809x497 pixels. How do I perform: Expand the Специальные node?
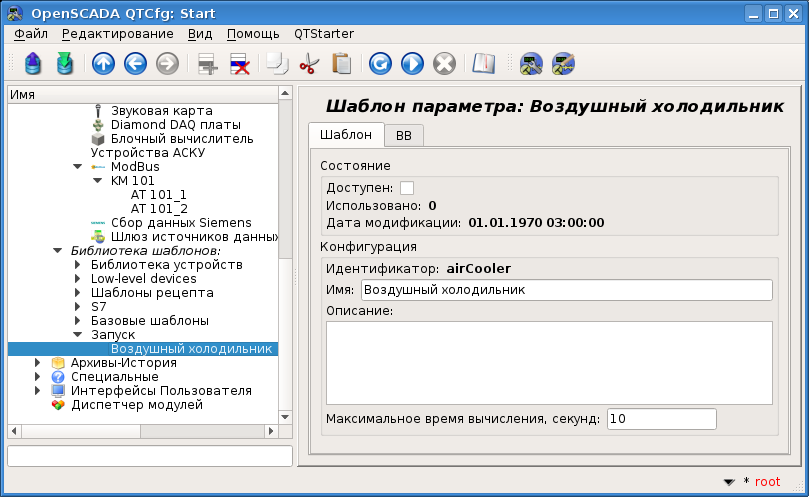tap(37, 377)
